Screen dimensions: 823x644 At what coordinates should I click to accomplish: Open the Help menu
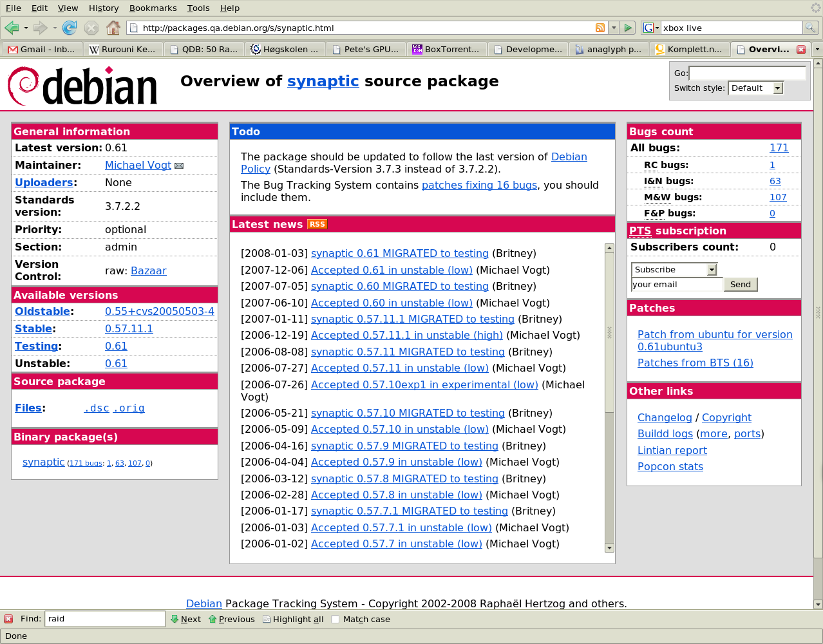click(x=230, y=8)
